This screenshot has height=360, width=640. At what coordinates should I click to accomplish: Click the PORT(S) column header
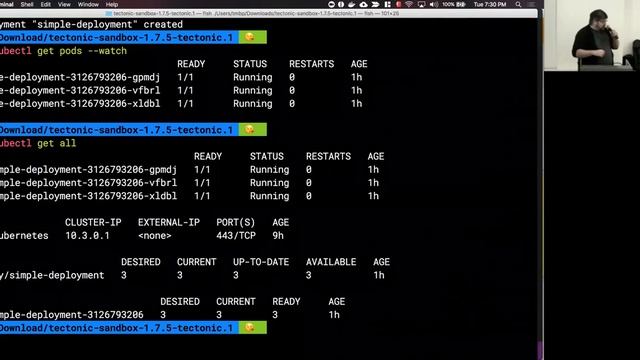(x=236, y=222)
